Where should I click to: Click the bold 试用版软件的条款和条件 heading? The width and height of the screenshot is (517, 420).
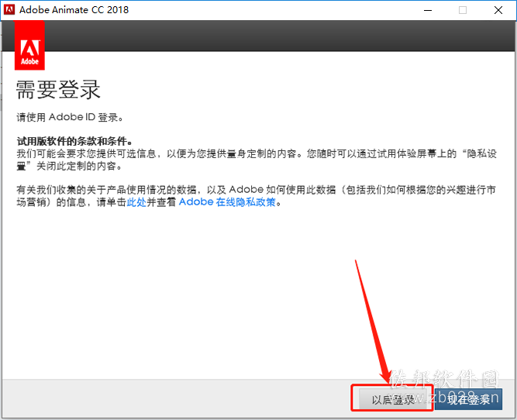(x=74, y=141)
